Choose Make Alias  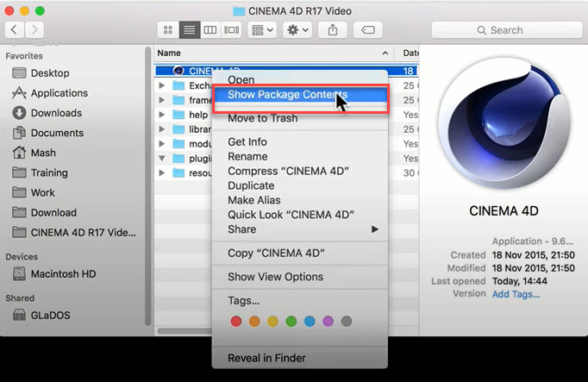pyautogui.click(x=300, y=200)
